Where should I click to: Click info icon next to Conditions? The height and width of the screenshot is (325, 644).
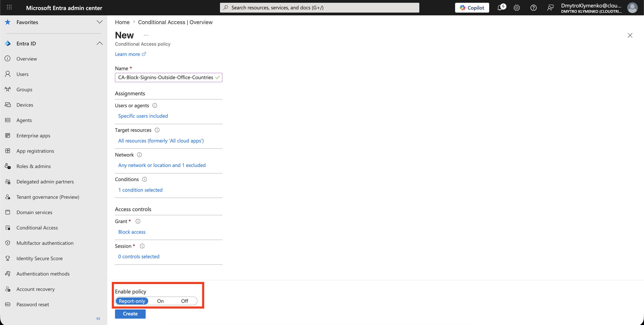click(145, 179)
